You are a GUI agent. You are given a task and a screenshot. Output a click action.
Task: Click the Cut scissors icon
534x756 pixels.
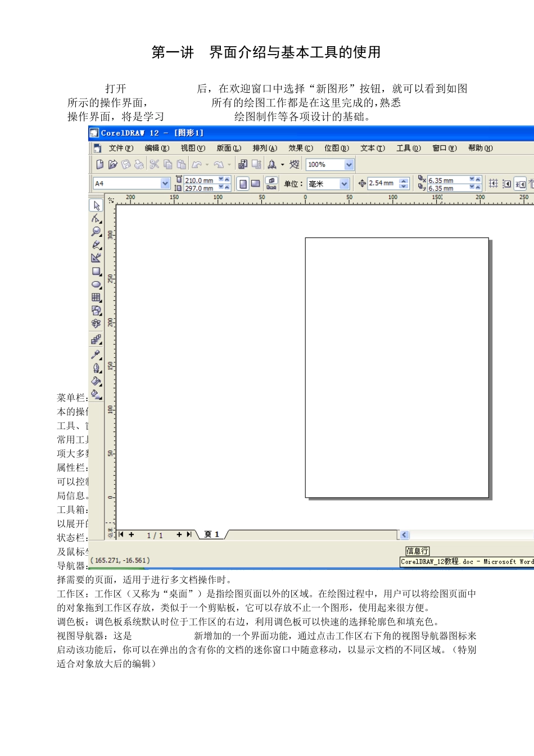tap(154, 164)
